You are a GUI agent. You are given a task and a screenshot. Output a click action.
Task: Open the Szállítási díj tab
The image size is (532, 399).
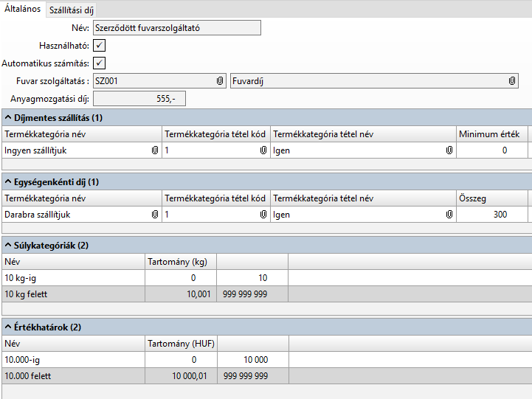pyautogui.click(x=72, y=10)
